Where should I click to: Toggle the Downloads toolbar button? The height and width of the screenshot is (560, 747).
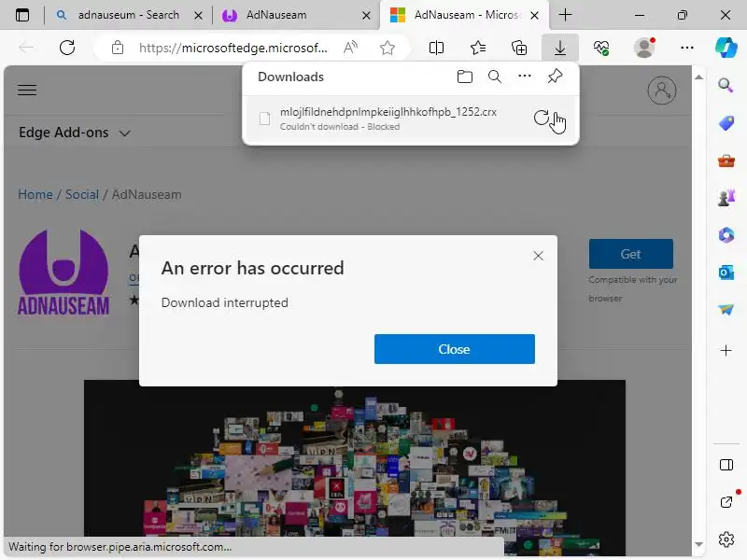pyautogui.click(x=560, y=48)
